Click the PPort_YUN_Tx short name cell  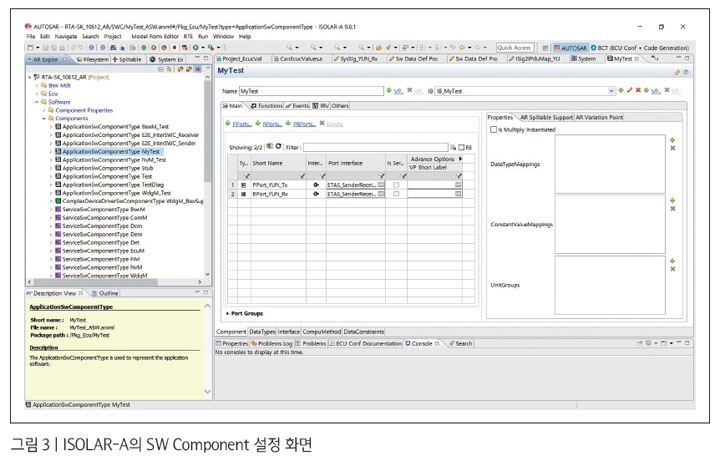(278, 185)
